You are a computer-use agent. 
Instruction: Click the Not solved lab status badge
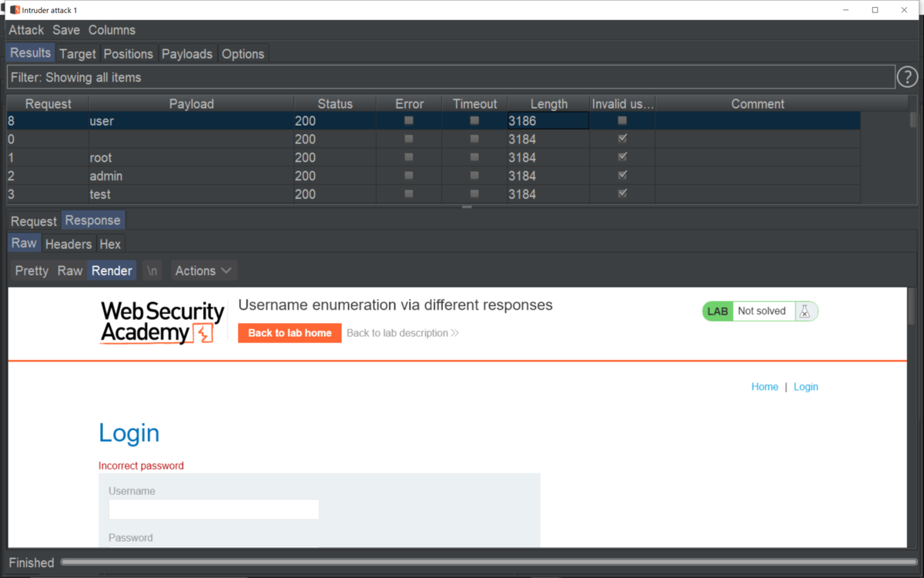pyautogui.click(x=761, y=311)
